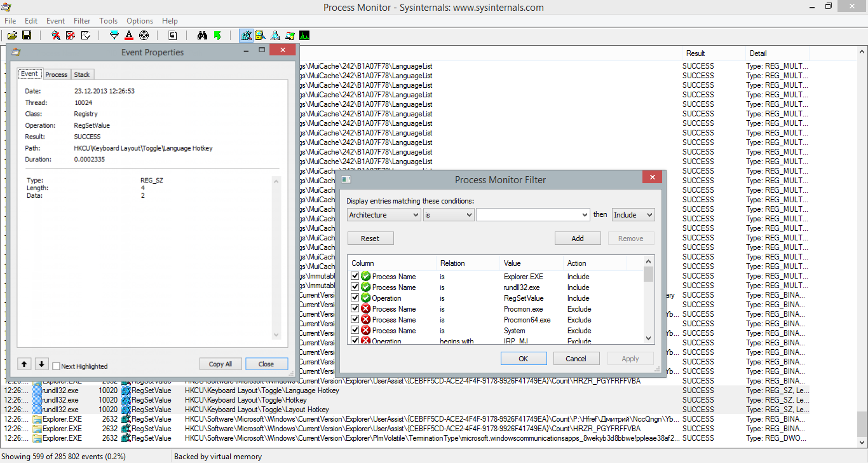The width and height of the screenshot is (868, 463).
Task: Select the 'HKCU\Keyboard Layout\Toggle\Hotkey' event row
Action: point(407,400)
